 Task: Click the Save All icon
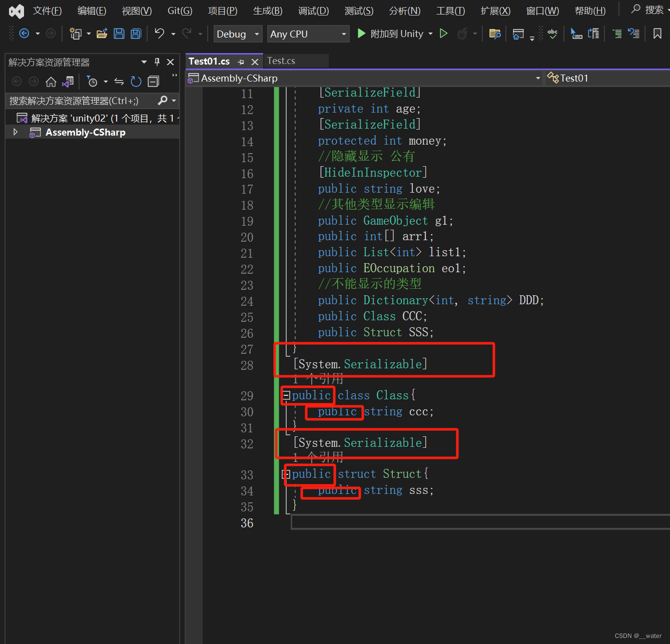click(135, 34)
